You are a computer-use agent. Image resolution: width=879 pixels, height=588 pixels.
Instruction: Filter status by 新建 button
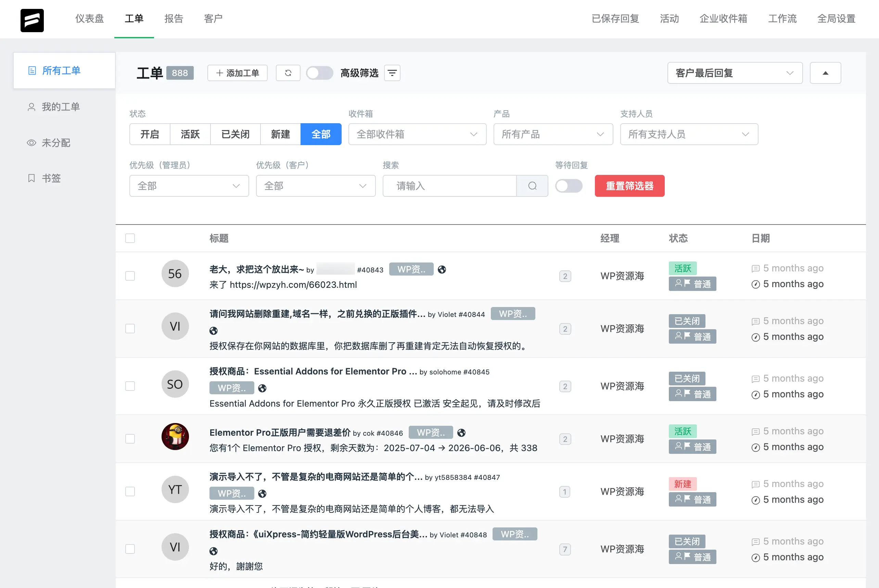tap(280, 134)
